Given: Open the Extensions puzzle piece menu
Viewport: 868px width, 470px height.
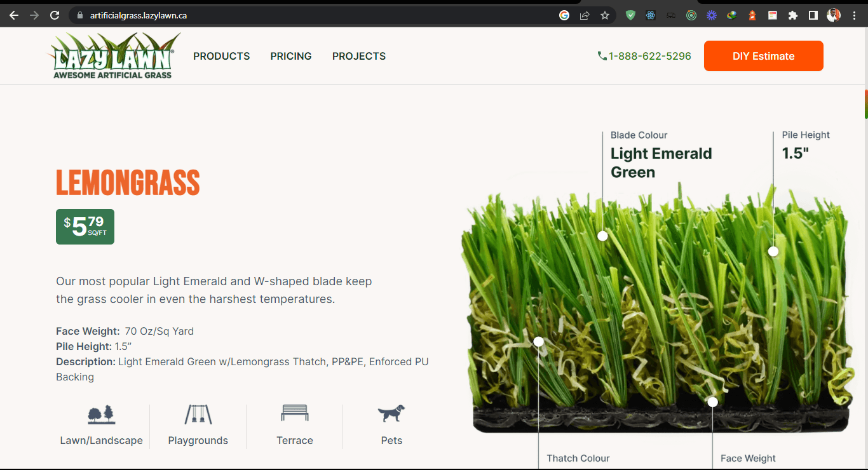Looking at the screenshot, I should tap(793, 15).
